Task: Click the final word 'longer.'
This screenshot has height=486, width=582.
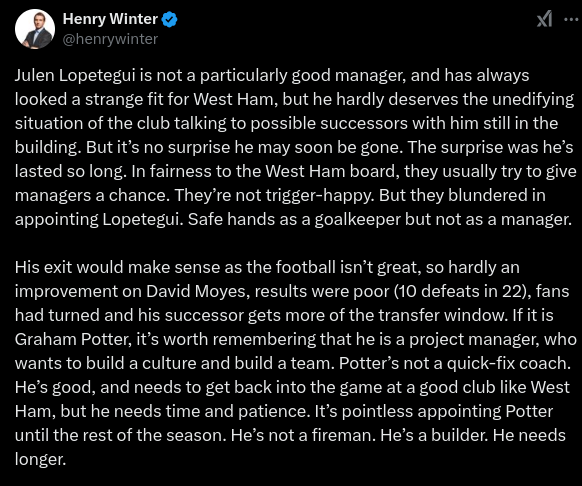Action: click(40, 460)
